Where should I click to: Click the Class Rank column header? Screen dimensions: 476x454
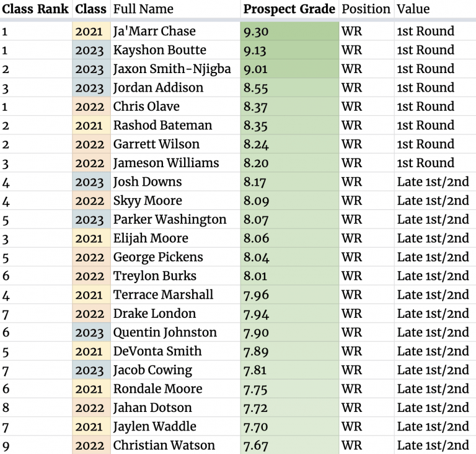click(x=36, y=9)
